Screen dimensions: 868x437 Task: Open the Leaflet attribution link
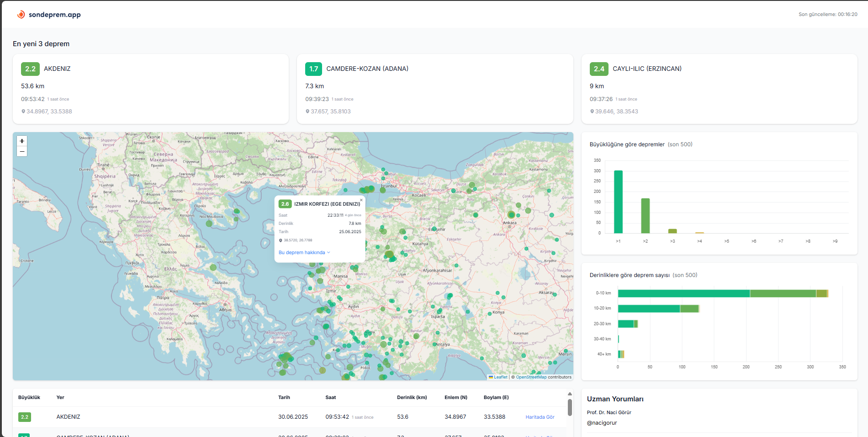coord(500,377)
